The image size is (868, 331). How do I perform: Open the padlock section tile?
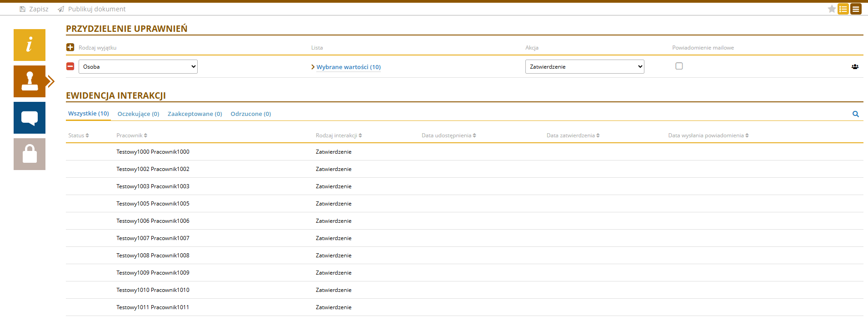point(30,154)
